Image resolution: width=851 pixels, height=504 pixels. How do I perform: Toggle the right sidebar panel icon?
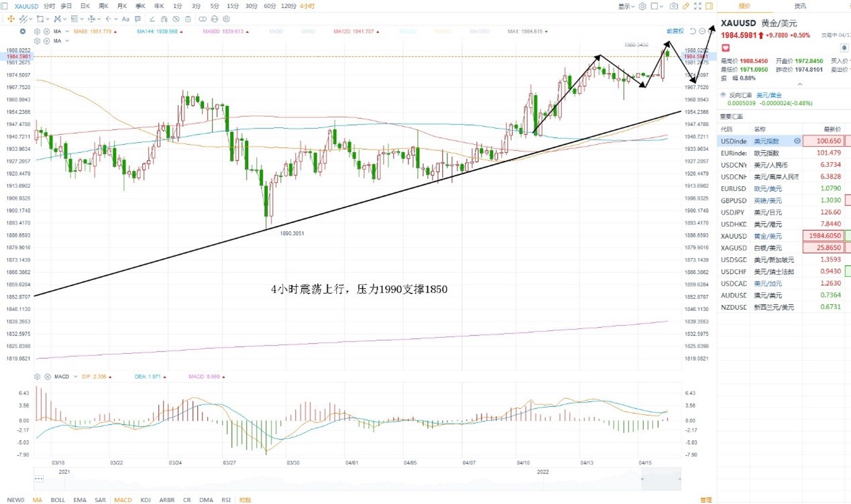709,6
